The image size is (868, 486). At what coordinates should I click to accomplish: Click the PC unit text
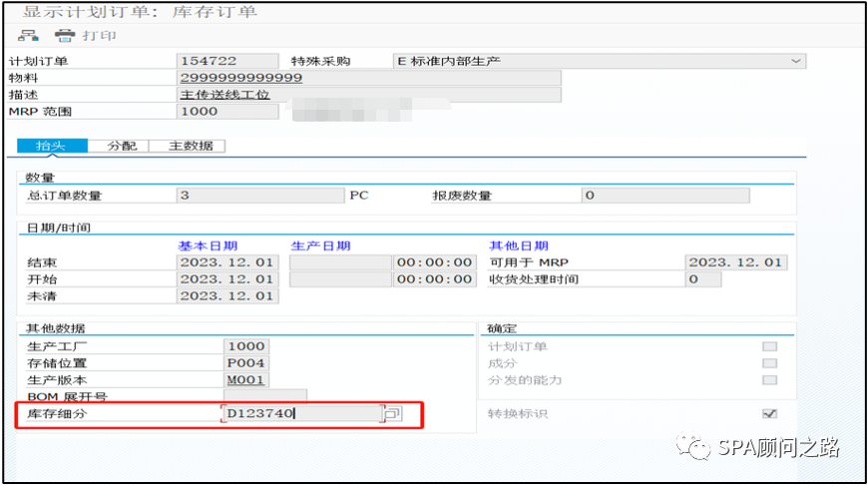click(359, 196)
